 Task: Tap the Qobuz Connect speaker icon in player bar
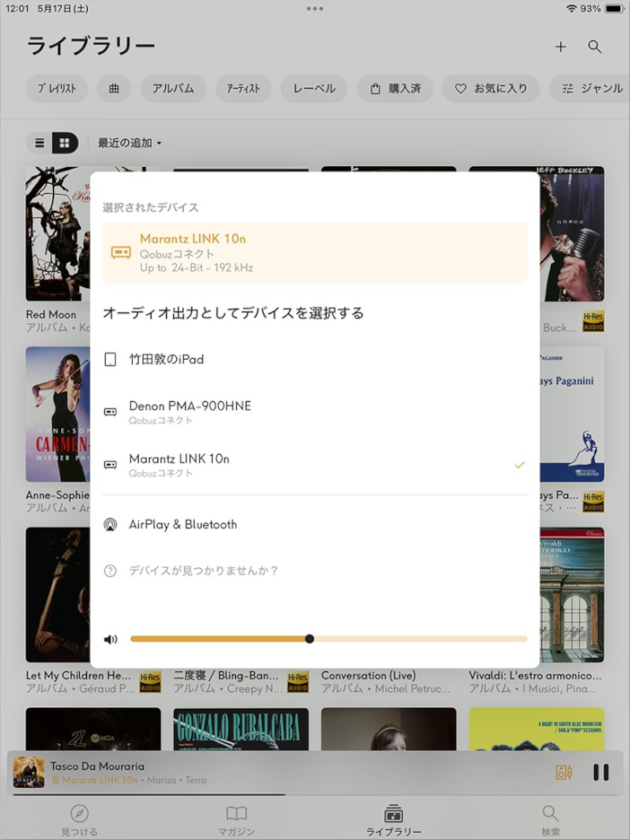tap(564, 773)
